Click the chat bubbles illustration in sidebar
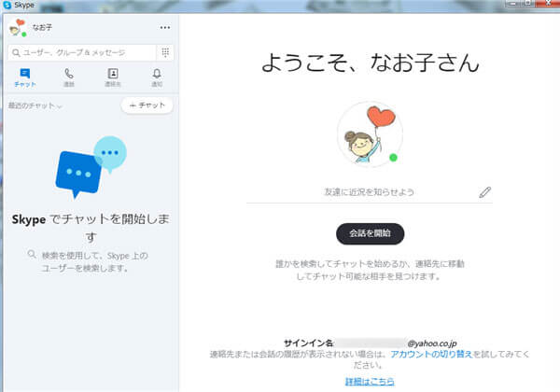This screenshot has height=392, width=560. coord(91,167)
